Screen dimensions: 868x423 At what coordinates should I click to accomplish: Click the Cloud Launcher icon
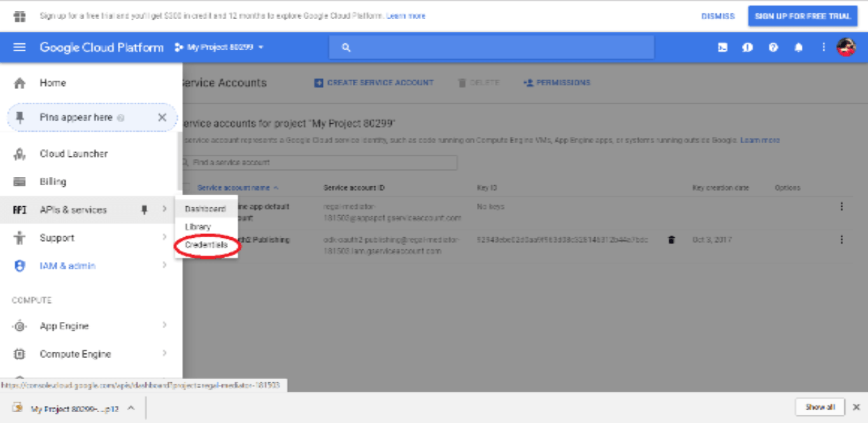[20, 154]
